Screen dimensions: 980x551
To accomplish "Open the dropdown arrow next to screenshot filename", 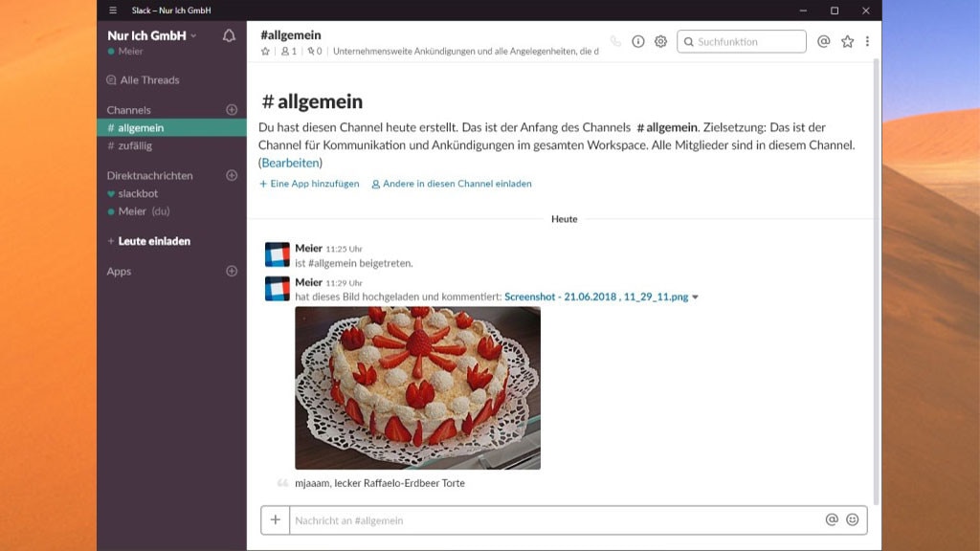I will pyautogui.click(x=696, y=298).
